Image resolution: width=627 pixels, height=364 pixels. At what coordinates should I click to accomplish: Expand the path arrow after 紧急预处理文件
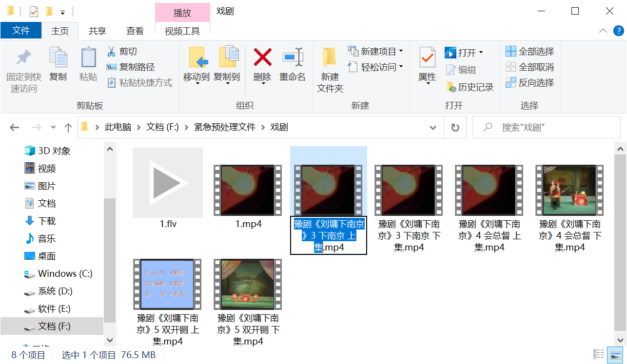(x=264, y=128)
